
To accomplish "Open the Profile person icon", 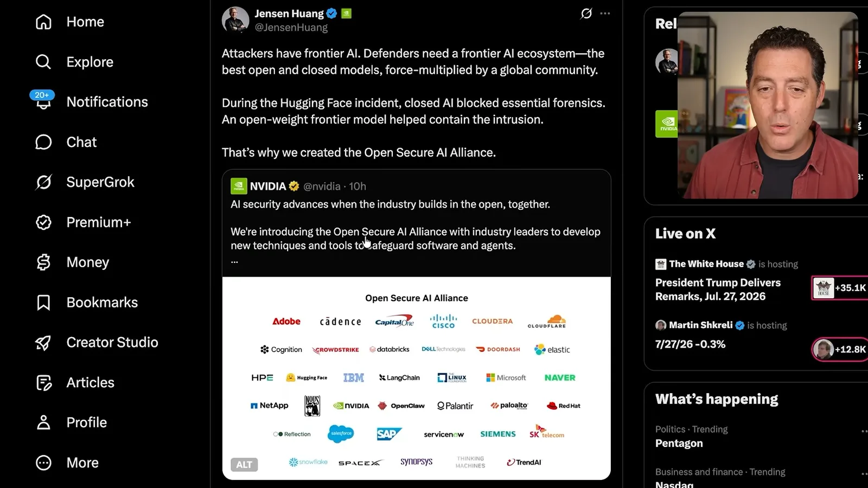I will click(43, 422).
